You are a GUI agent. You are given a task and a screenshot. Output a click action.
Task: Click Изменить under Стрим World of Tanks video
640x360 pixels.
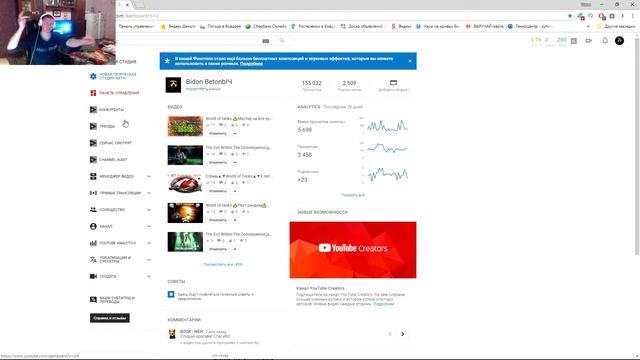pyautogui.click(x=218, y=191)
